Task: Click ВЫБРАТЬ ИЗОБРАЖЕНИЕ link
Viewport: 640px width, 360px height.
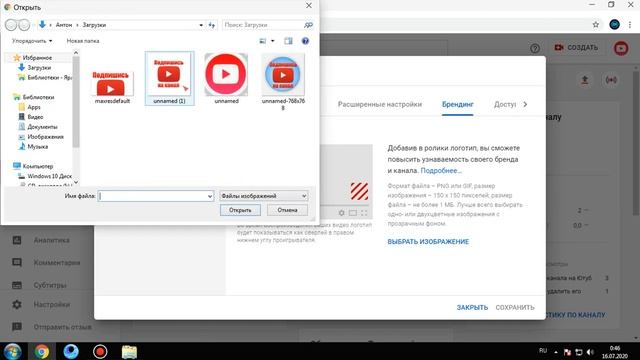Action: point(428,242)
